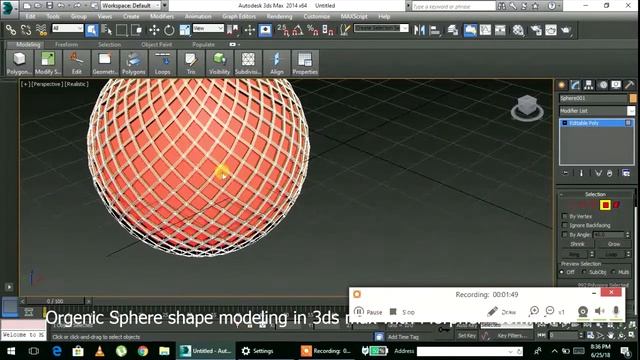Click the Grow selection button
This screenshot has height=360, width=640.
(613, 244)
